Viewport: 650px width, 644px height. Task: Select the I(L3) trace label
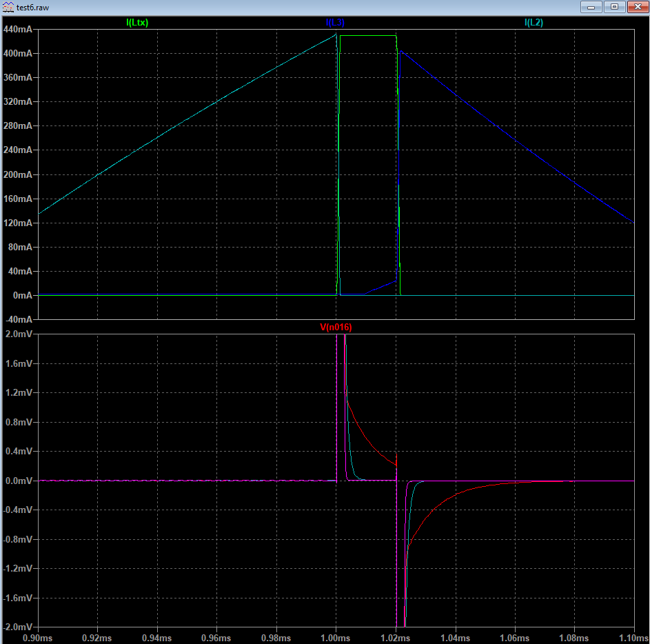tap(335, 22)
